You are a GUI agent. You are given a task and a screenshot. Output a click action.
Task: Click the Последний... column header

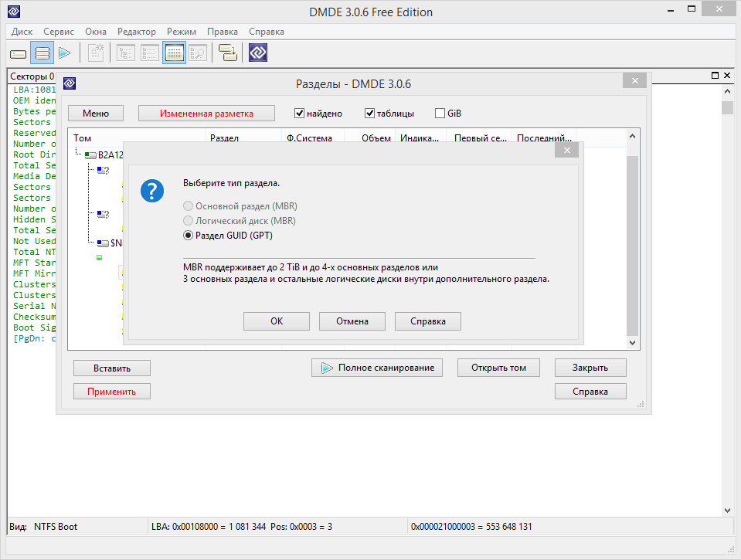[x=545, y=138]
